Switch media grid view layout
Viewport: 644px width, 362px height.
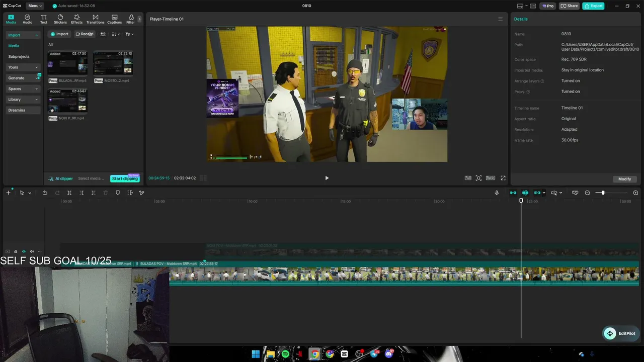103,34
